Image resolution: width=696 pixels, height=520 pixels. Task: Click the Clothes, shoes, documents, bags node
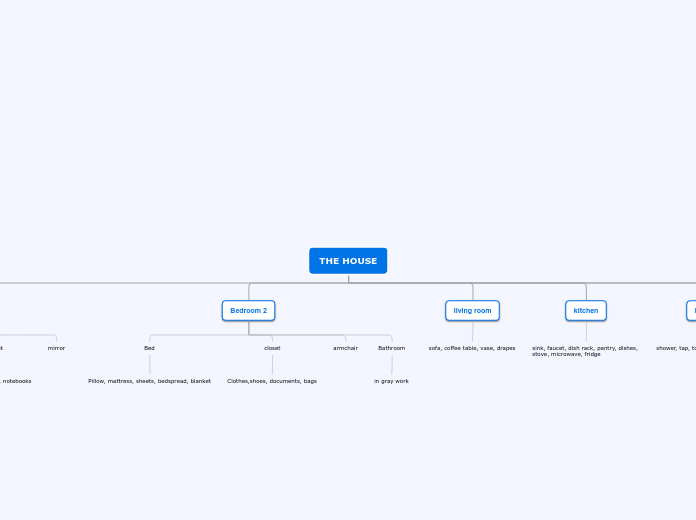point(272,381)
